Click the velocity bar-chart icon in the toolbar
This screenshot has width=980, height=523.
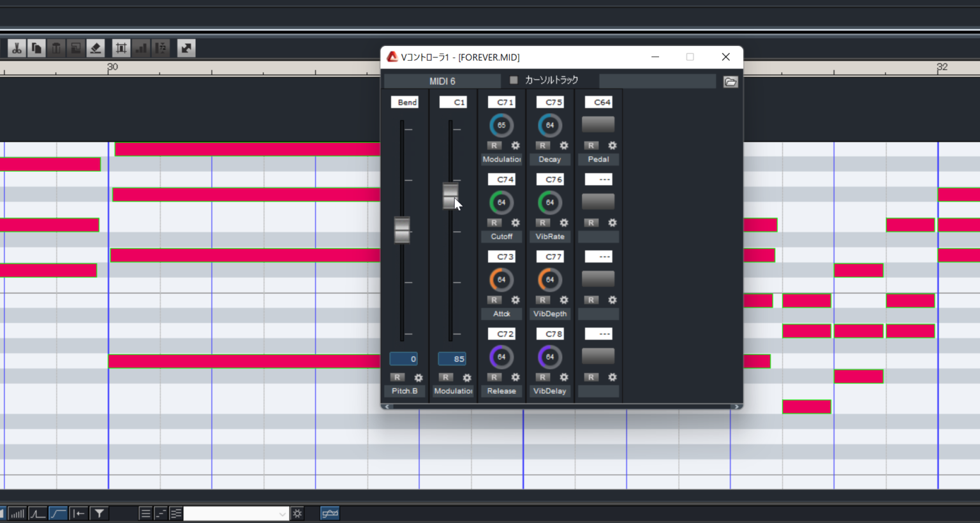[x=141, y=47]
